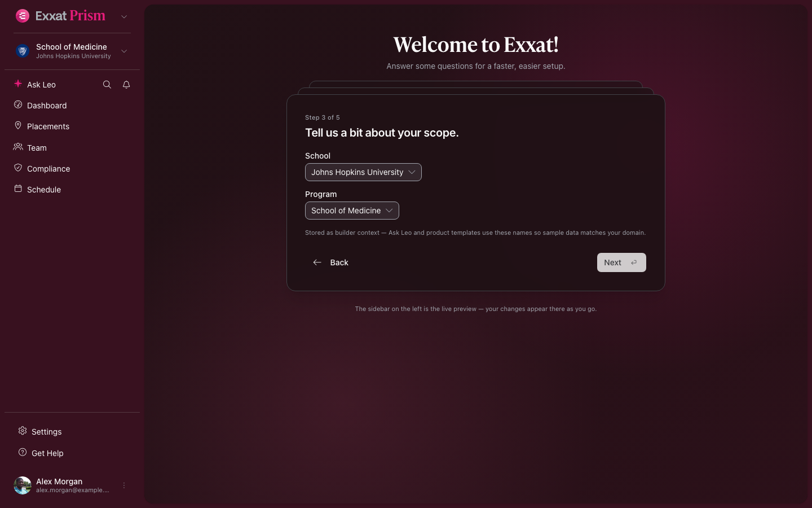Open the search magnifier icon

coord(107,85)
